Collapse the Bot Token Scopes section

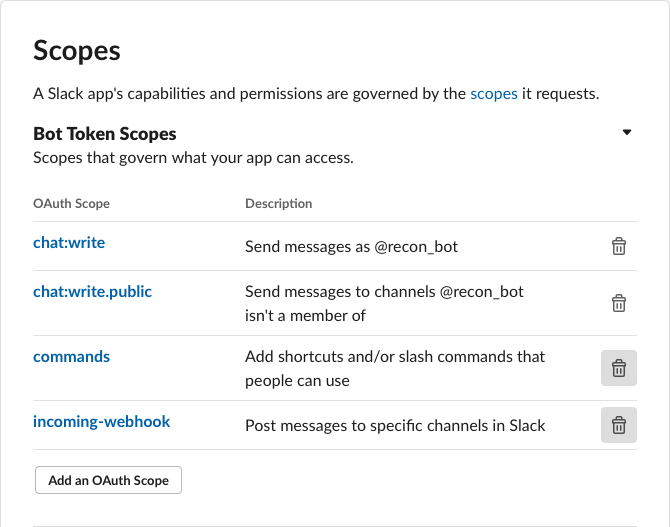pos(627,133)
